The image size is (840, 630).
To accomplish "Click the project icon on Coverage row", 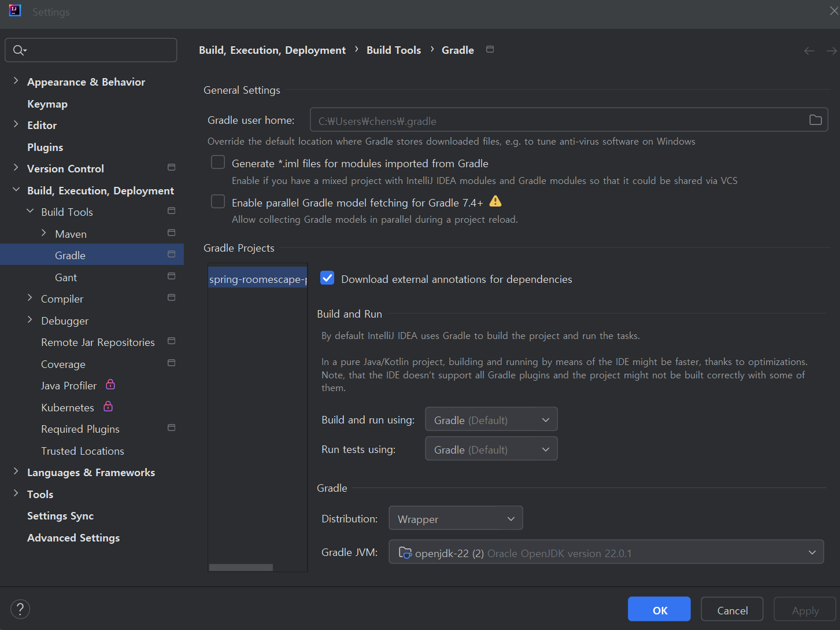I will [x=171, y=363].
